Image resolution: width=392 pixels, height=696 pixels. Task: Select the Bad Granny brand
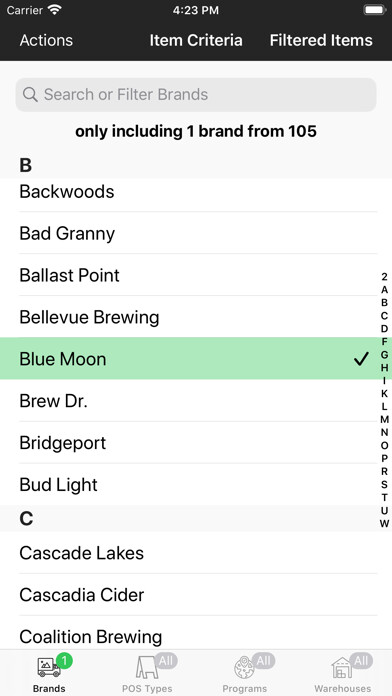[x=196, y=233]
